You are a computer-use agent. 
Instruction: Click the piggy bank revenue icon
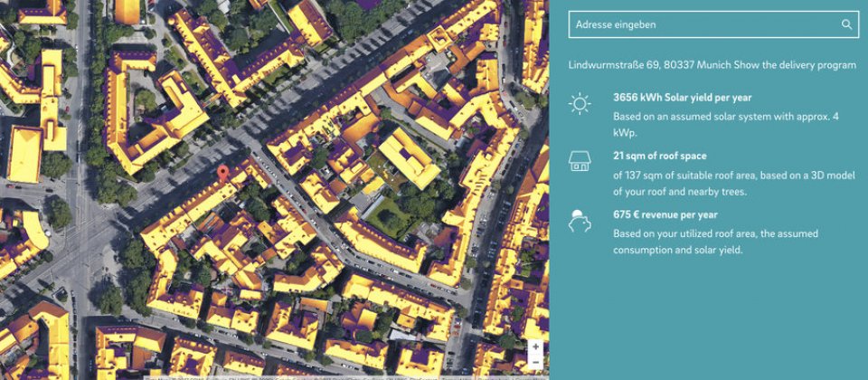(x=580, y=221)
